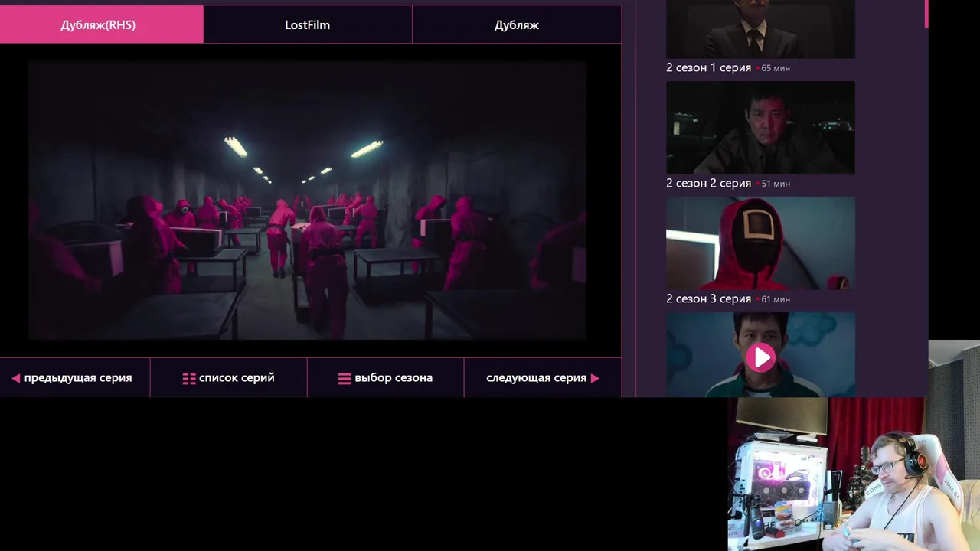Click the title text 2 сезон 3 серия
Viewport: 980px width, 551px height.
point(708,298)
